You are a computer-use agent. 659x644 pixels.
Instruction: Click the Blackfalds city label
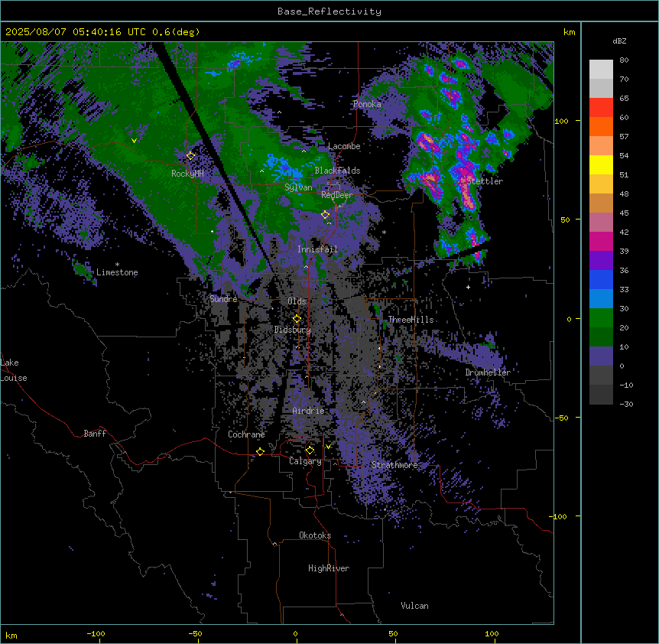(337, 171)
